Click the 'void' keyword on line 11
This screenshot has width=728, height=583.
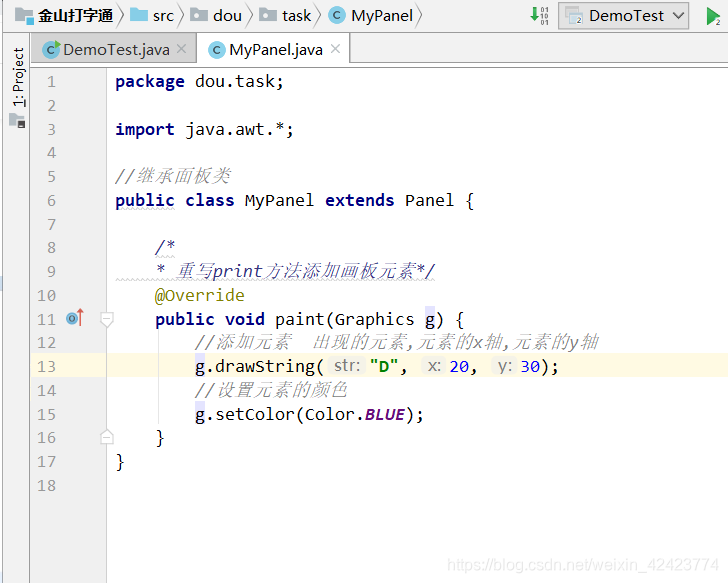(x=245, y=320)
